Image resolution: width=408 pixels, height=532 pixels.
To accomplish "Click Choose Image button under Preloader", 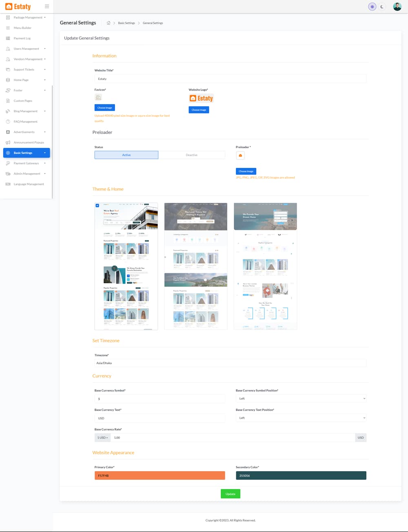I will coord(246,171).
